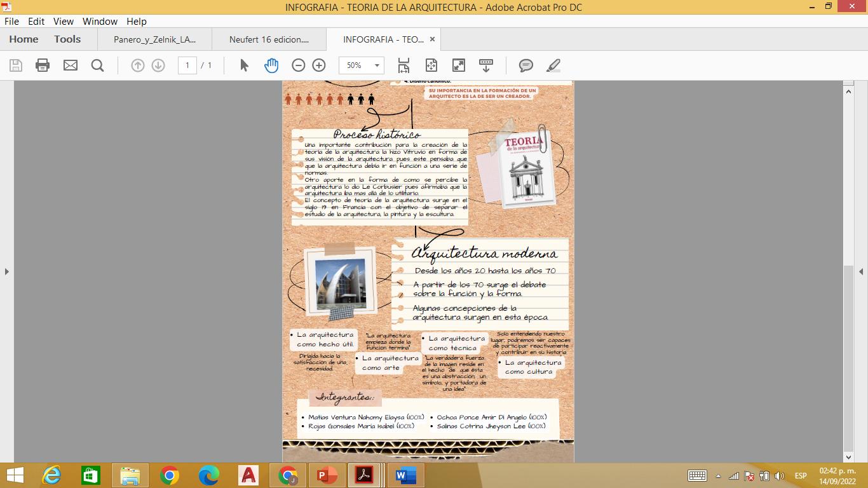Open PowerPoint from taskbar

click(x=327, y=475)
